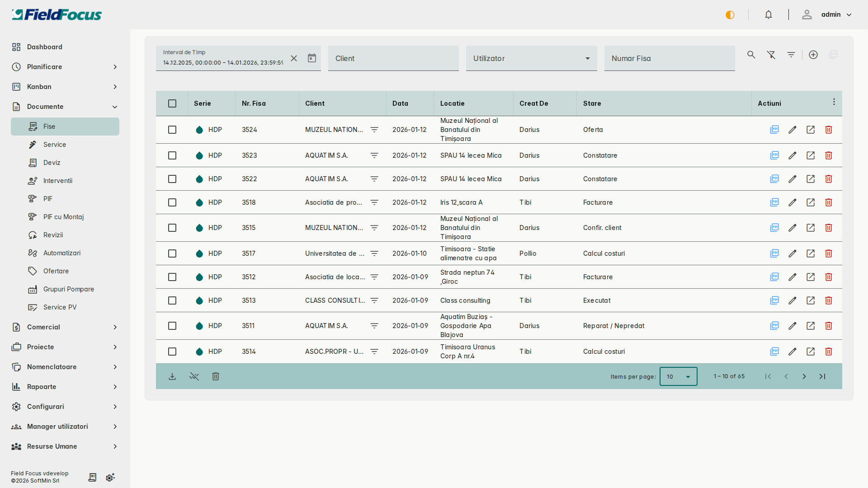Select the checkbox for fisa 3522
The height and width of the screenshot is (488, 868).
[172, 179]
